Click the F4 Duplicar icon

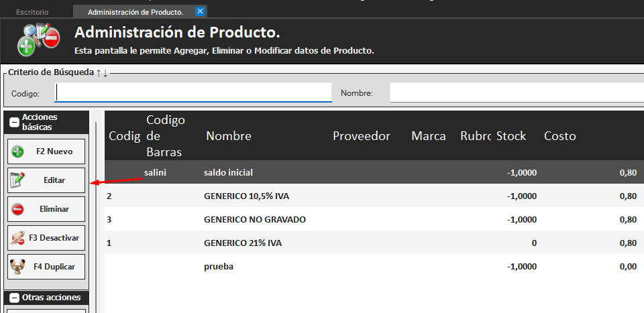click(x=18, y=267)
